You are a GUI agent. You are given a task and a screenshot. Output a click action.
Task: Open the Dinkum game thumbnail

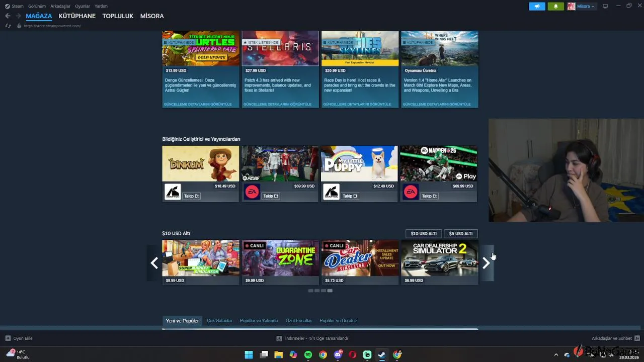[x=201, y=163]
